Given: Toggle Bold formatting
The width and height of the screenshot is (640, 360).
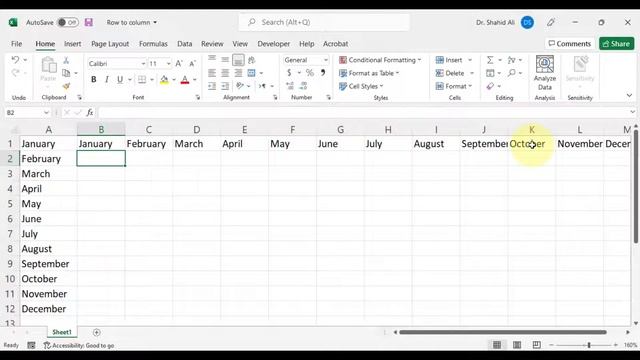Looking at the screenshot, I should [x=93, y=79].
